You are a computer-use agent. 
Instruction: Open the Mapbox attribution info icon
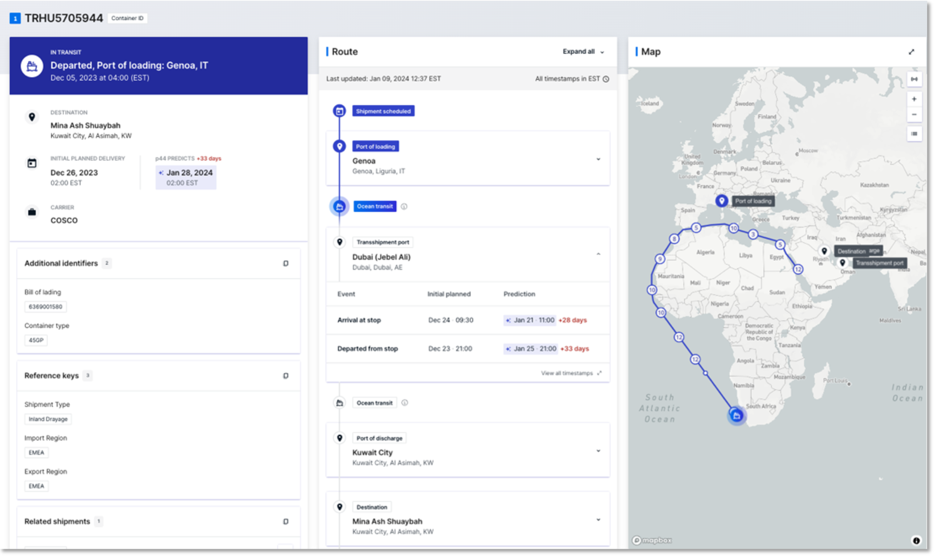pos(916,540)
